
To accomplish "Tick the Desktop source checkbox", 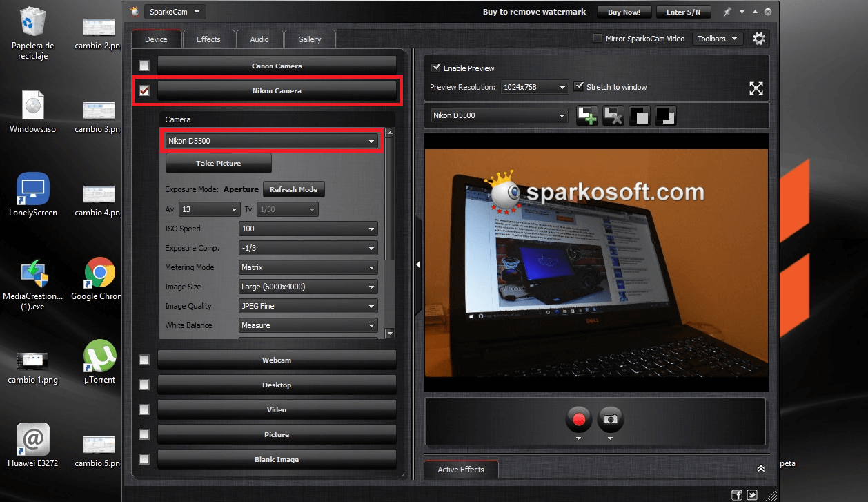I will tap(144, 385).
